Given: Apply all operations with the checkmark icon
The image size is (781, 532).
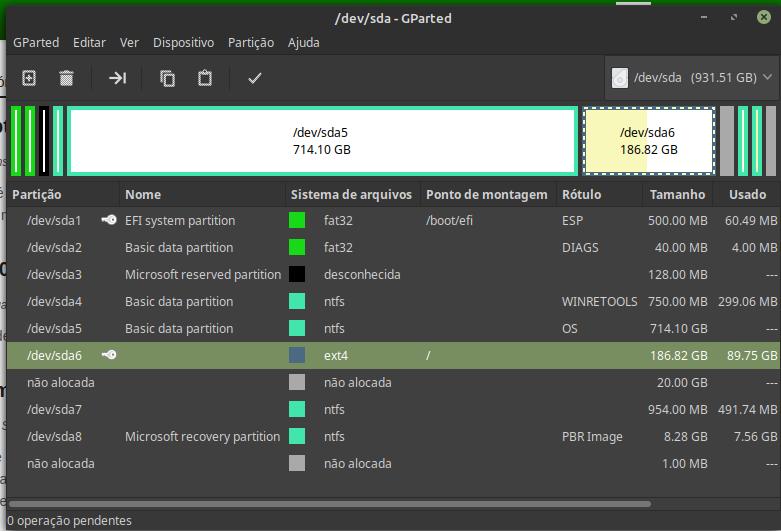Looking at the screenshot, I should [255, 78].
